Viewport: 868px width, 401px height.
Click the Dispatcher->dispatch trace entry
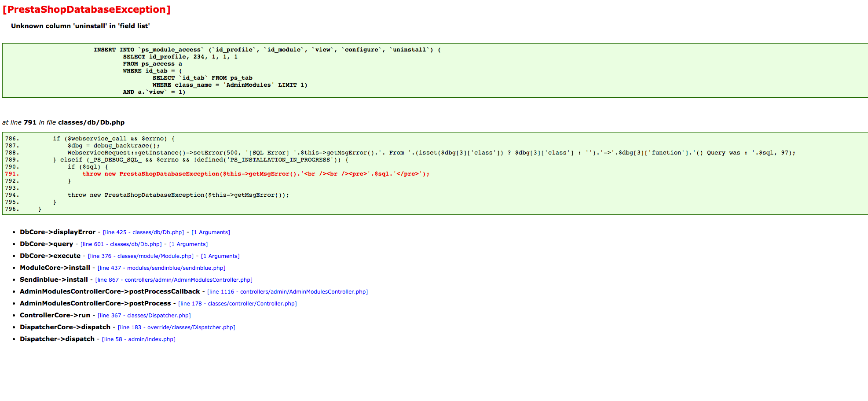point(57,339)
